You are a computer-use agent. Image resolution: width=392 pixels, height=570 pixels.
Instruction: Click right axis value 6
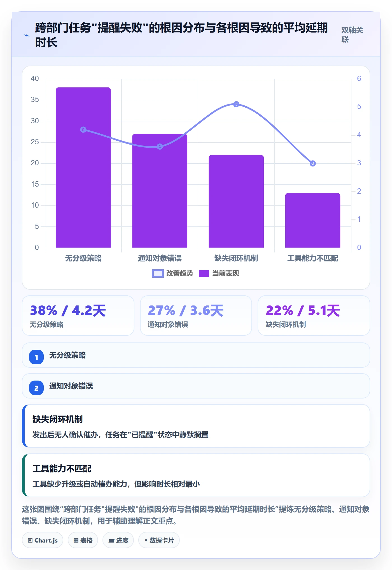coord(359,78)
